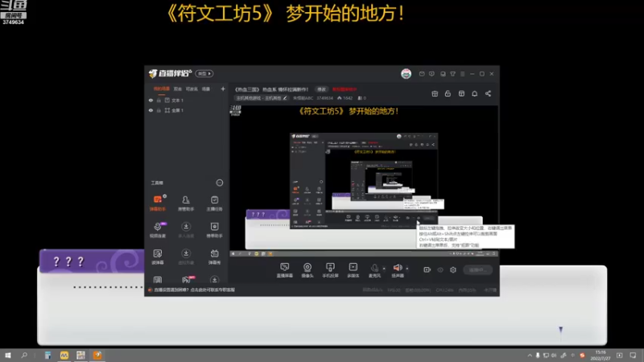
Task: Click the FPS:30 status entry
Action: (x=394, y=290)
